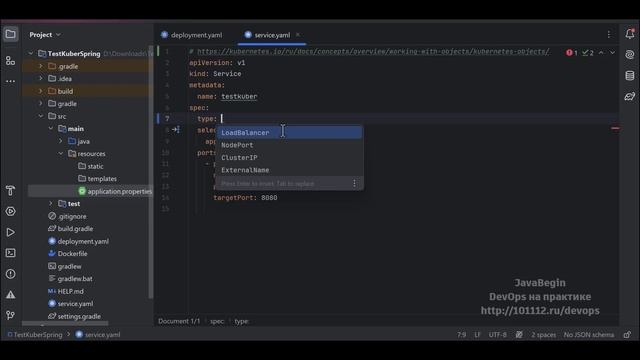The image size is (640, 360).
Task: Open the Services tool window icon
Action: click(11, 211)
